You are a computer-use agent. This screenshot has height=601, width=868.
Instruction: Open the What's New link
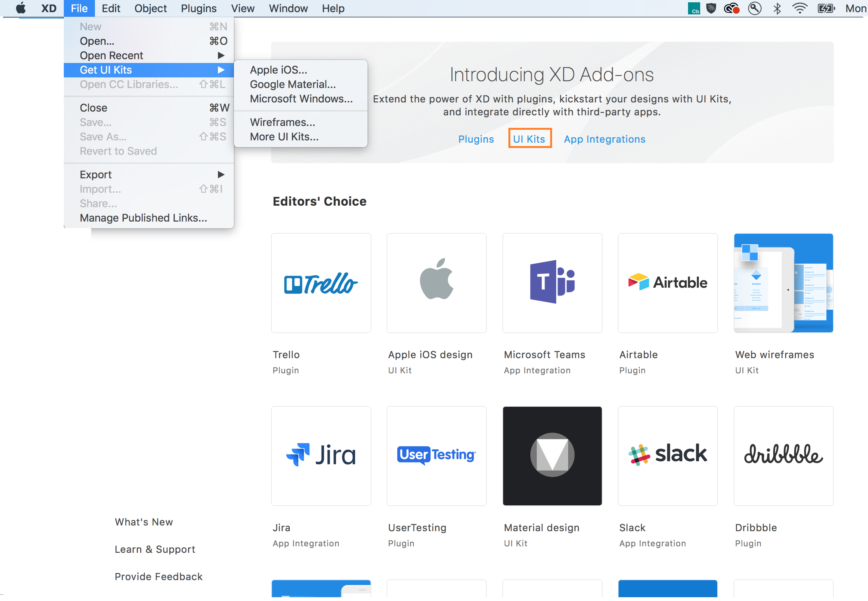144,522
